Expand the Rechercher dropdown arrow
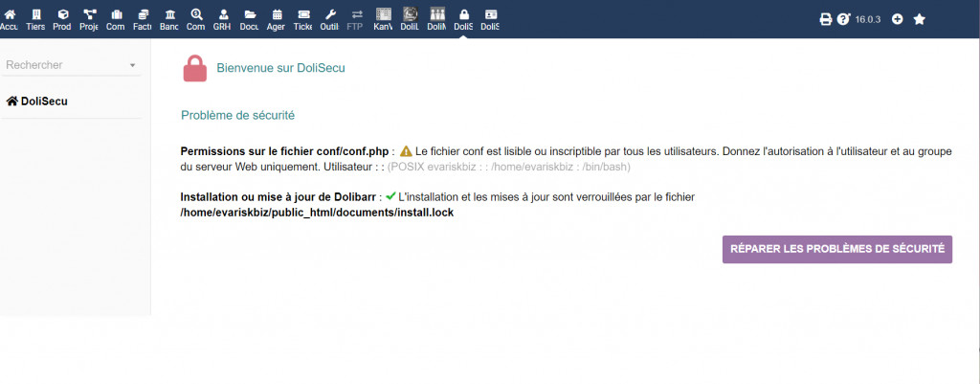This screenshot has width=980, height=384. [132, 66]
